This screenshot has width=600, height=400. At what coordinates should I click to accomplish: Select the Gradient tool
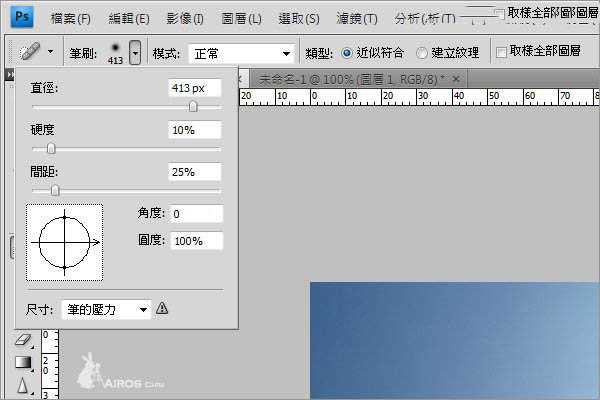24,362
